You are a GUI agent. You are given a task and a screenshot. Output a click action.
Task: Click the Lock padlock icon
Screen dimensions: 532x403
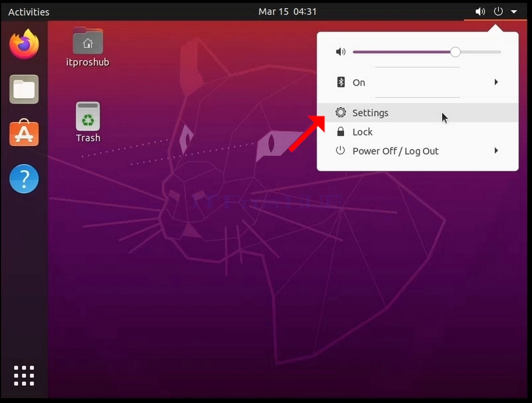tap(340, 132)
